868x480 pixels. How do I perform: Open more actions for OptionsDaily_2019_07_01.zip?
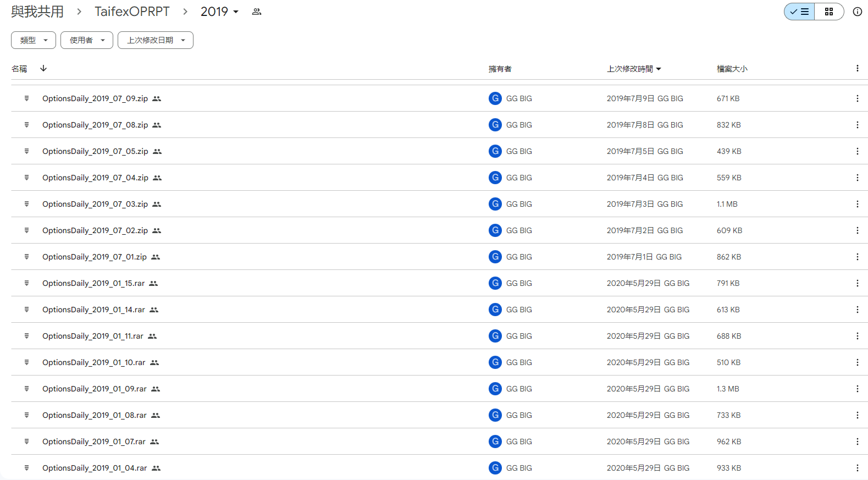pyautogui.click(x=858, y=257)
